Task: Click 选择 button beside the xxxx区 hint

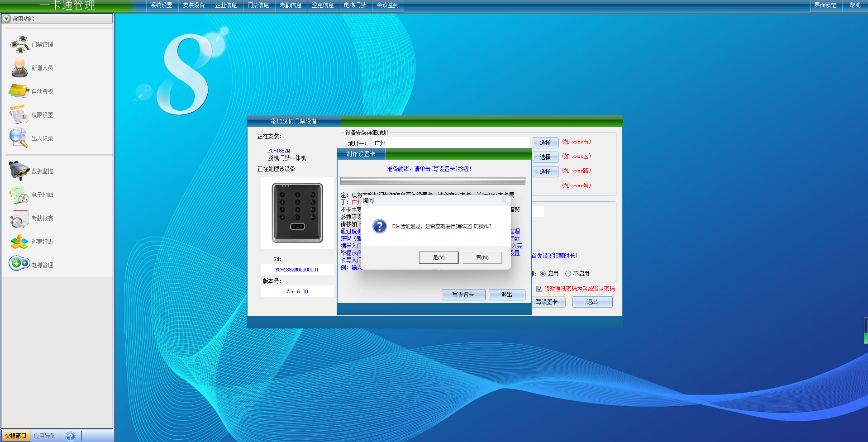Action: [x=545, y=157]
